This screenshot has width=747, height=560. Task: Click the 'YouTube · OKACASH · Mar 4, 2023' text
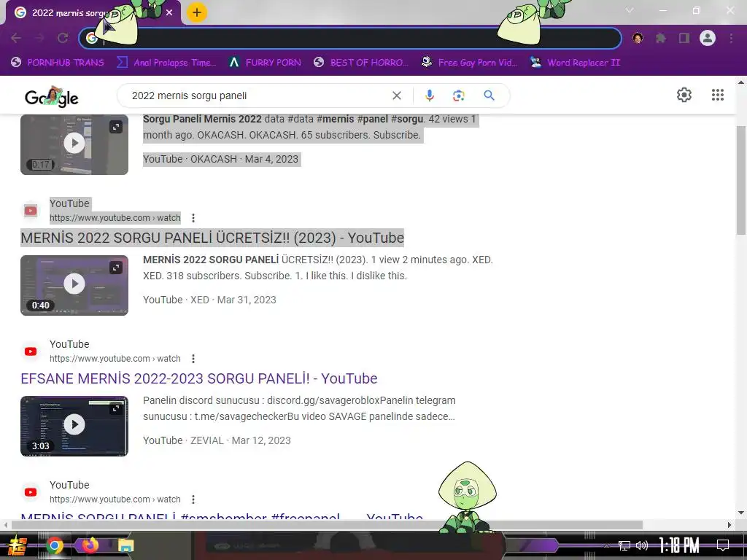[x=220, y=159]
